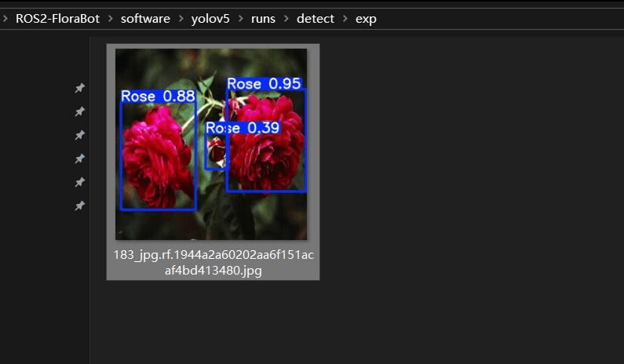This screenshot has width=624, height=364.
Task: Click the 183_jpg.rf file name label
Action: click(x=213, y=263)
